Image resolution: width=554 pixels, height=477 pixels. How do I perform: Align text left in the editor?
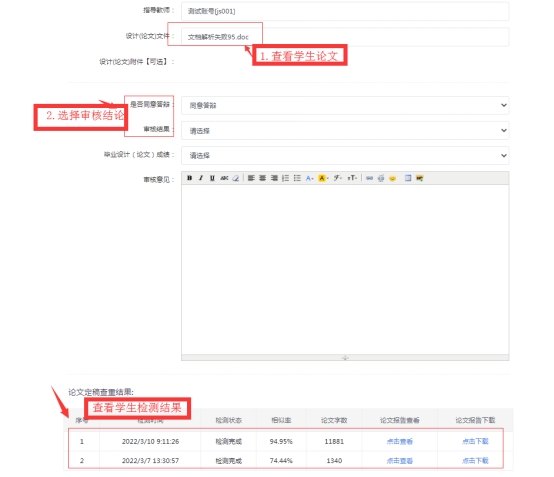click(251, 178)
